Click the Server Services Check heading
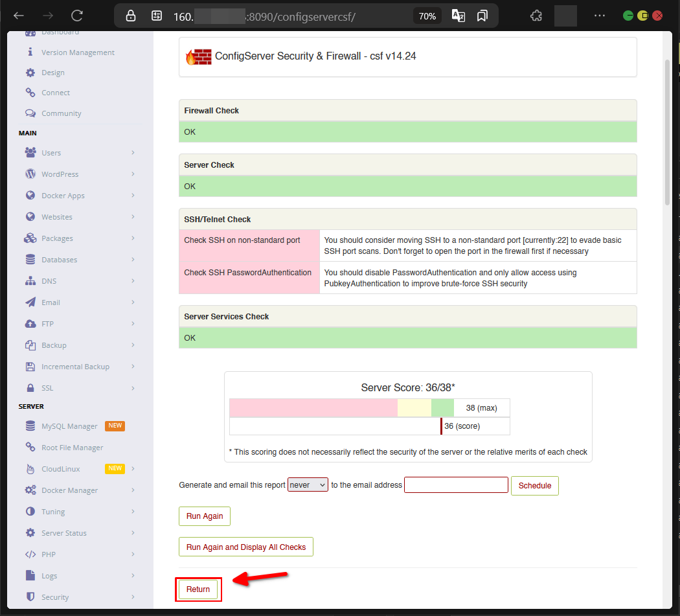Screen dimensions: 680x616 coord(227,317)
